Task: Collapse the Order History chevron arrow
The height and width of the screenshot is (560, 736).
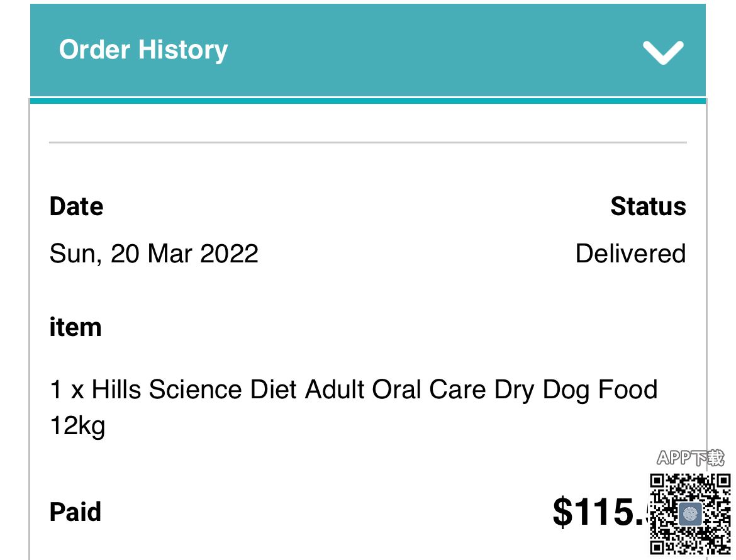Action: click(x=663, y=52)
